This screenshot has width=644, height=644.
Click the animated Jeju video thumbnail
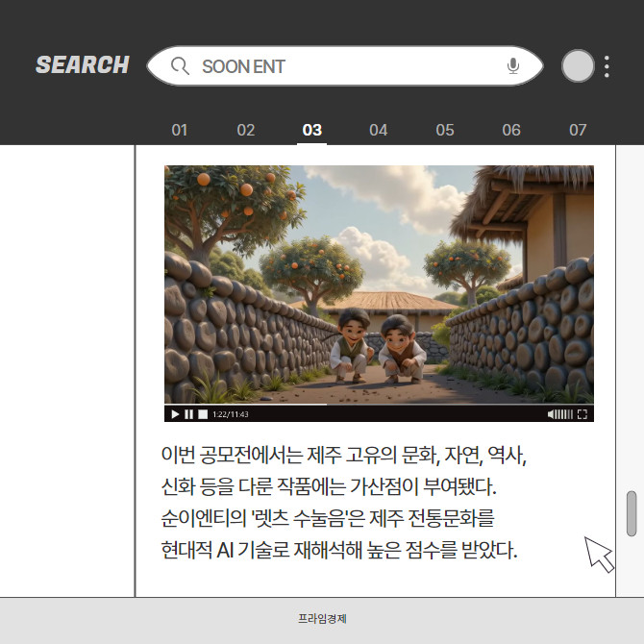(379, 285)
